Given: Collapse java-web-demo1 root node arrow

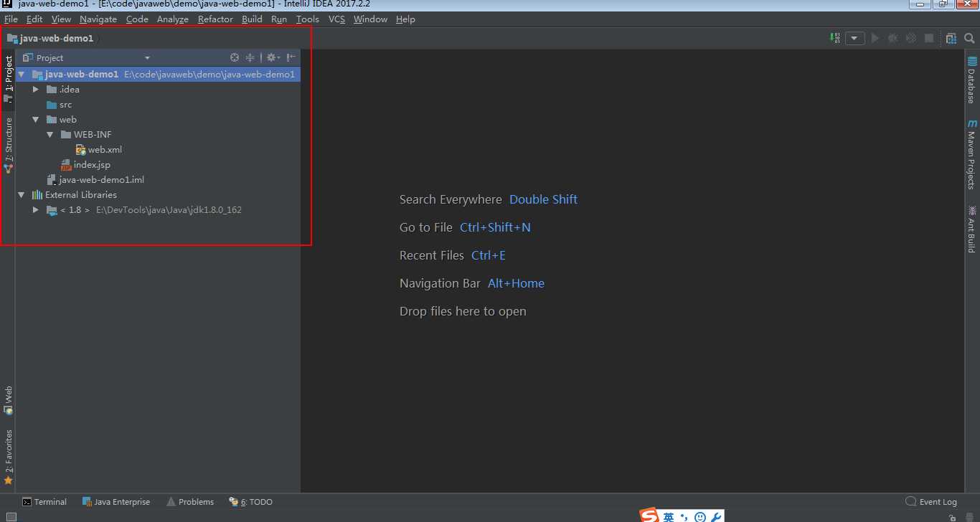Looking at the screenshot, I should click(x=22, y=74).
